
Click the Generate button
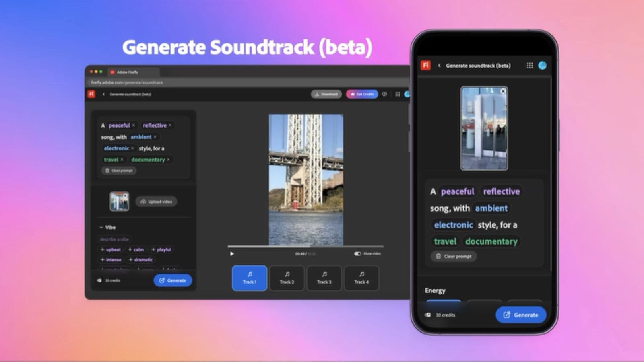click(x=173, y=280)
